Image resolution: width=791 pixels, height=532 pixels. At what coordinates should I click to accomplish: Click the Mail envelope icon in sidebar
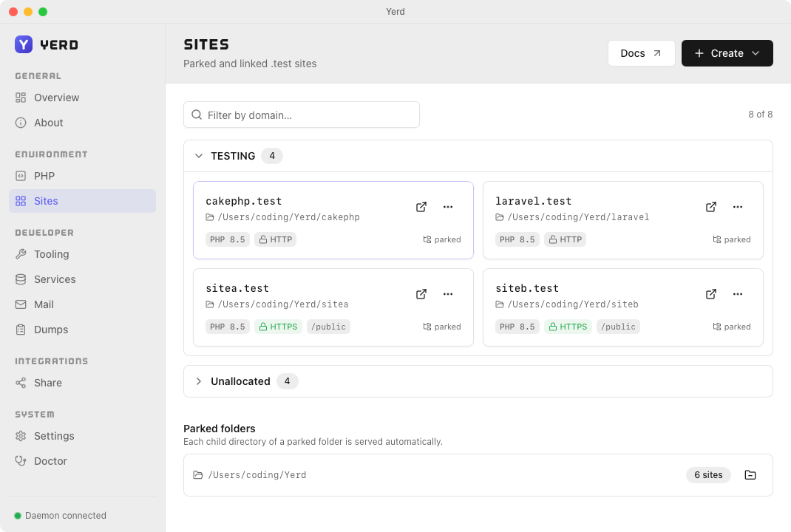click(x=21, y=304)
